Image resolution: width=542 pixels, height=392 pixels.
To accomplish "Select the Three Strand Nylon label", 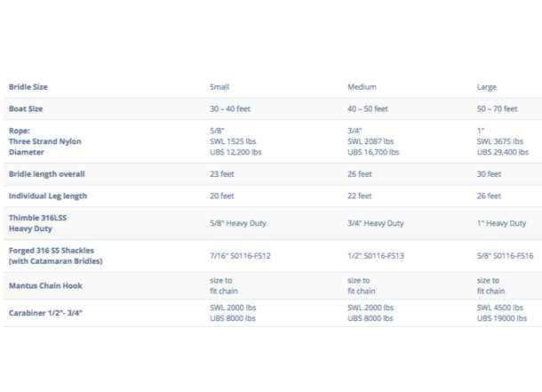I will tap(45, 141).
